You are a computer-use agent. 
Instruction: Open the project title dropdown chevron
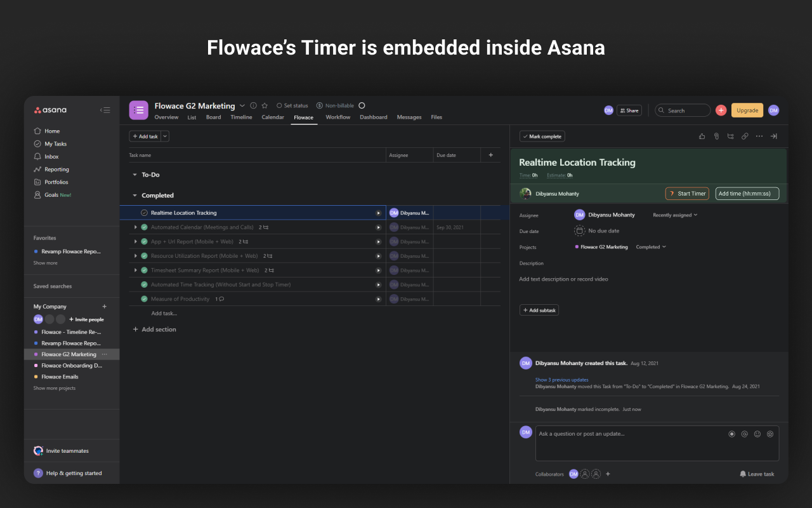coord(242,106)
